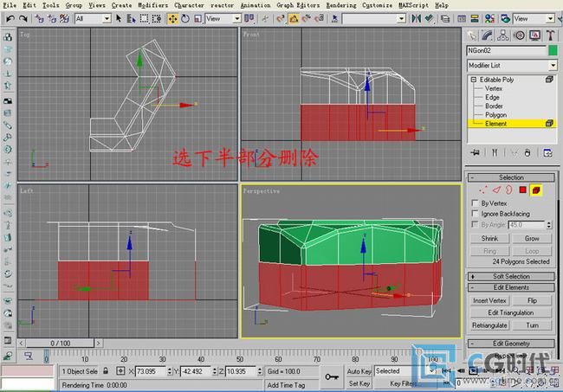Select the highlighted Element sub-object icon
The height and width of the screenshot is (392, 563).
click(536, 190)
